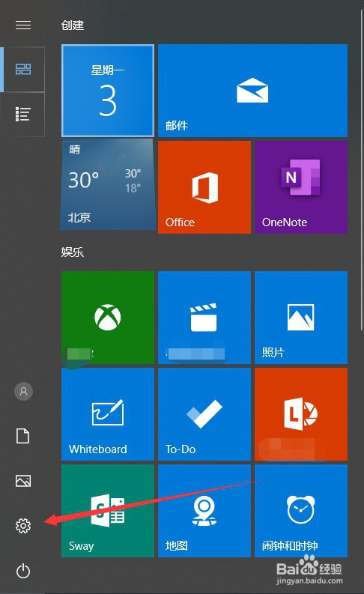The height and width of the screenshot is (594, 364).
Task: Open the 闹钟和时钟 Alarms tile
Action: pos(301,511)
